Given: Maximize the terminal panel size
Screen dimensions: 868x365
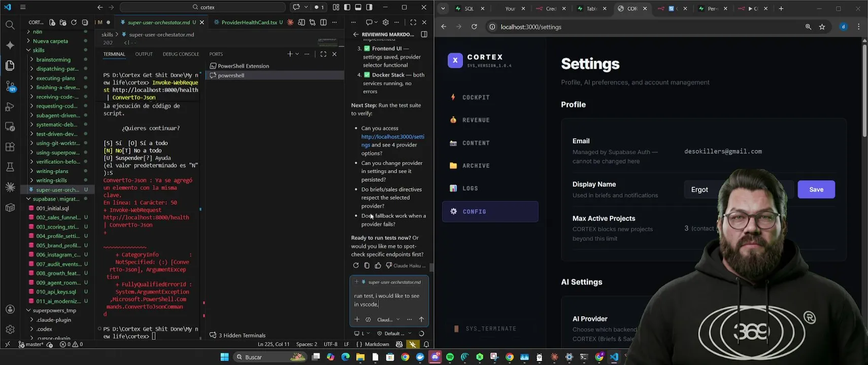Looking at the screenshot, I should click(323, 54).
